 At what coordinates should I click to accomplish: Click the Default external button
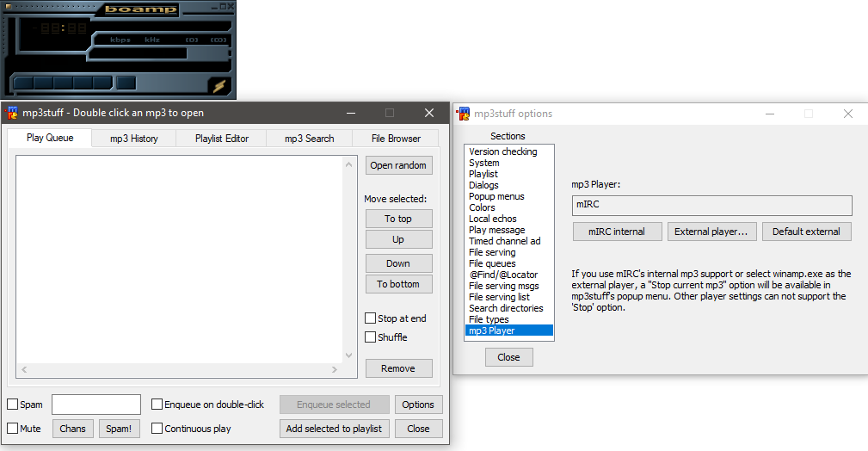[x=807, y=232]
